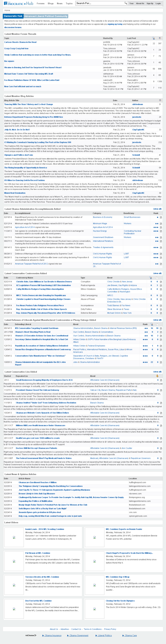
Task: Open Obamacare Enrollment Reaches 4 Million article
Action: 37,482
